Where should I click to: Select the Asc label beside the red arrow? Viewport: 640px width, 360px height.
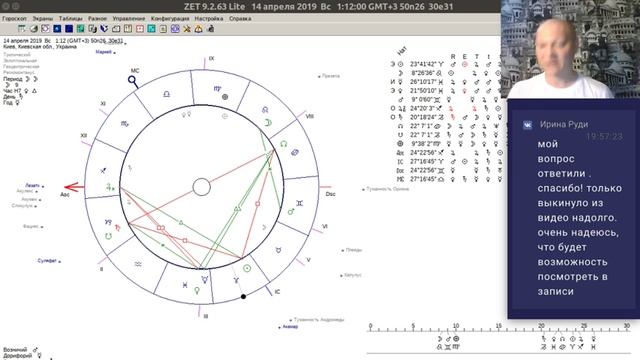(65, 195)
